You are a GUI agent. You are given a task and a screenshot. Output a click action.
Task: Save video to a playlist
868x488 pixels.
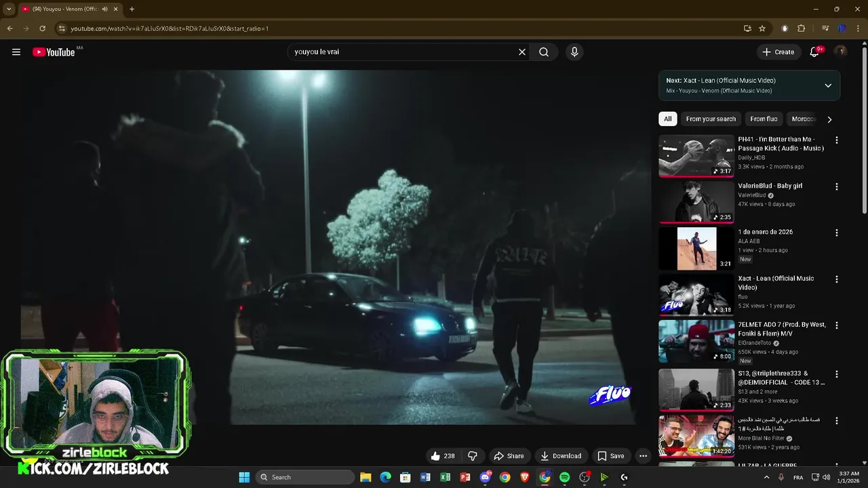(x=610, y=456)
